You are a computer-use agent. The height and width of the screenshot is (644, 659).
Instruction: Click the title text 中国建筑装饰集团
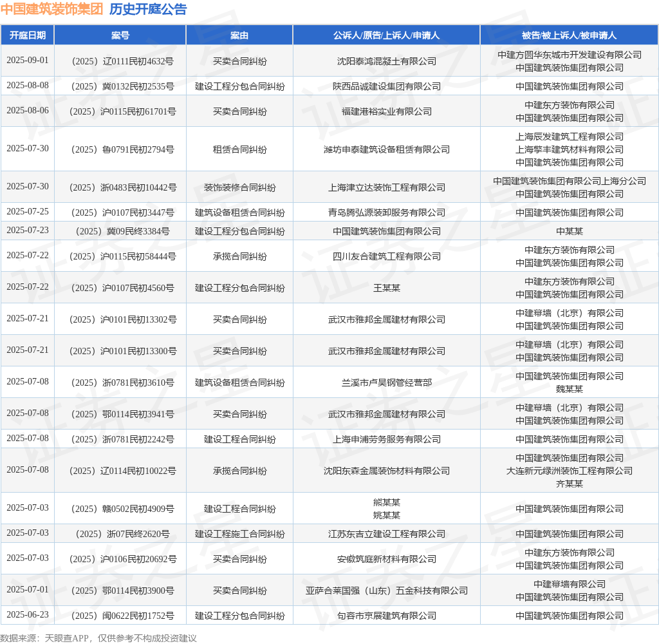51,9
